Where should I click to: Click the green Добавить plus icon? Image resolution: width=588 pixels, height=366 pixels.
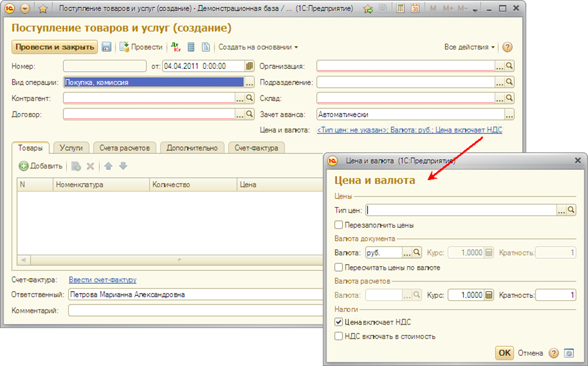coord(24,166)
